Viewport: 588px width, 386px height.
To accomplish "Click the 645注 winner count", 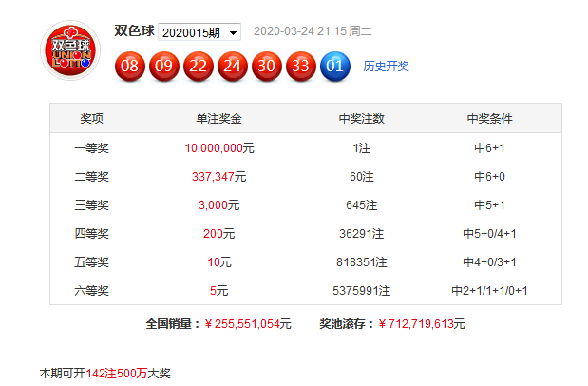I will pyautogui.click(x=362, y=205).
